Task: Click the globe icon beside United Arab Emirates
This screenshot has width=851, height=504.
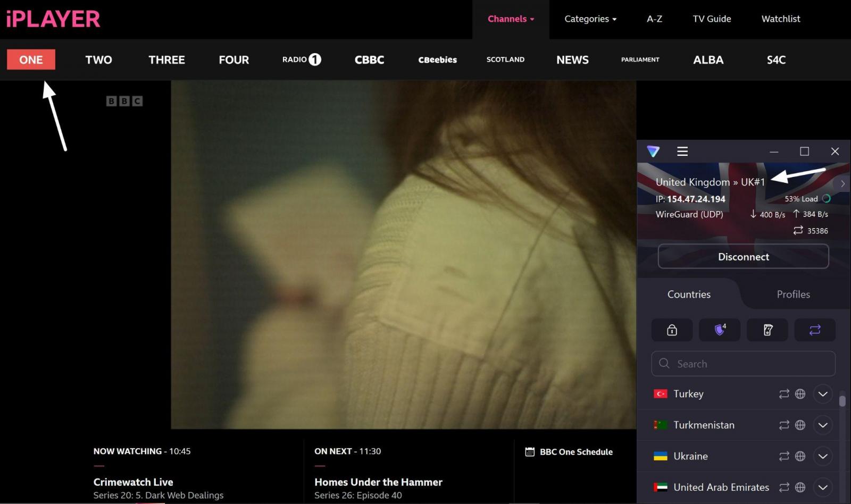Action: pyautogui.click(x=800, y=487)
